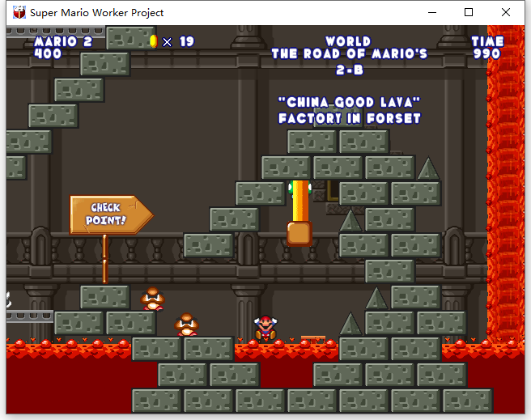Click the small orange springboard on the lava
The image size is (531, 420).
313,338
